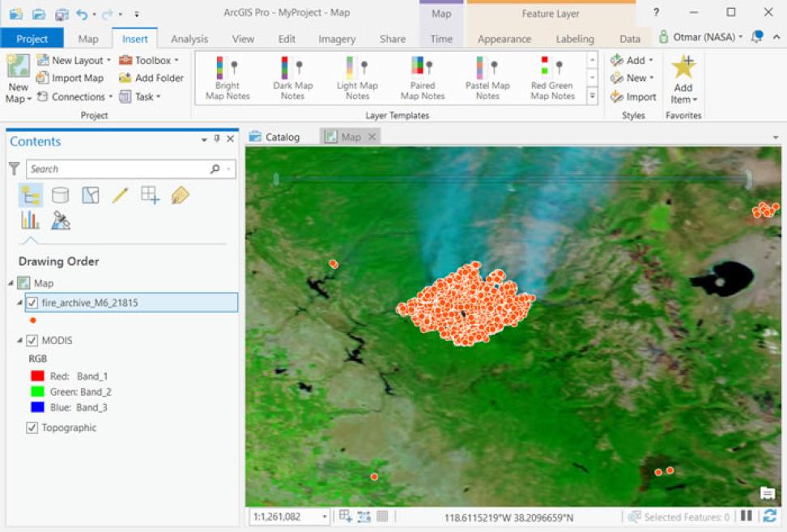Click the Save project icon in quick access toolbar
Image resolution: width=787 pixels, height=532 pixels.
(x=62, y=14)
